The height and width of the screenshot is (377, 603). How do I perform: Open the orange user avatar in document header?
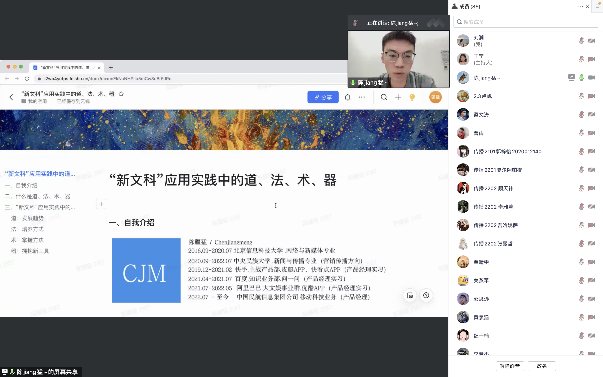pos(435,97)
